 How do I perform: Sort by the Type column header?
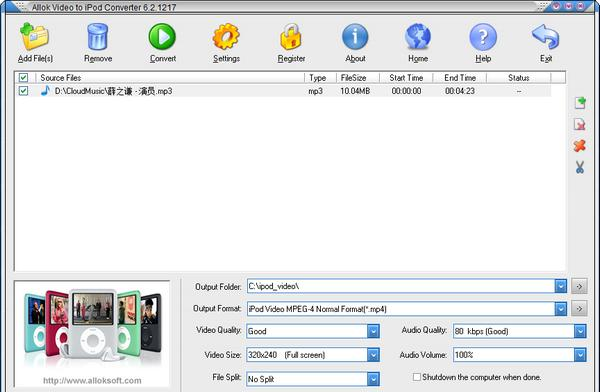[320, 78]
